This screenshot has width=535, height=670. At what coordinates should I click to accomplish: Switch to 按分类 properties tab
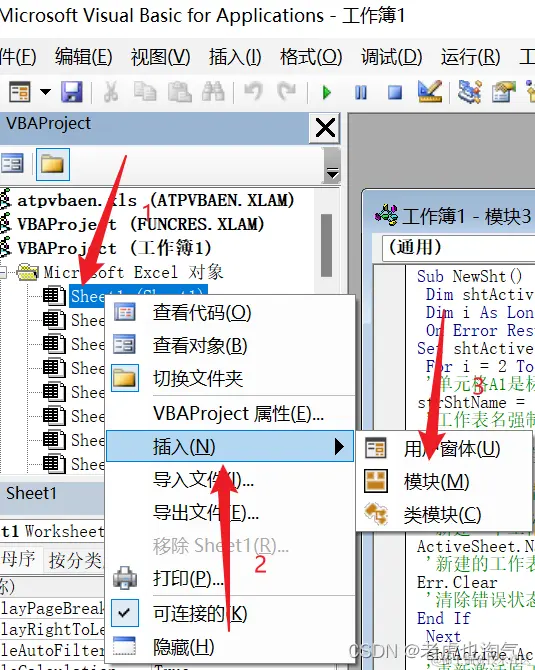pos(74,560)
